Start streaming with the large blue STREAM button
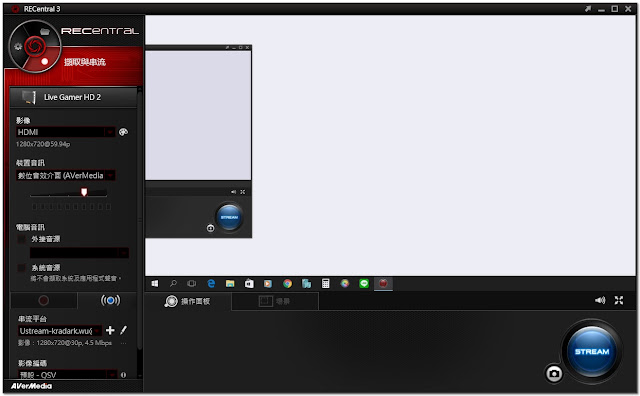Image resolution: width=640 pixels, height=396 pixels. tap(592, 352)
